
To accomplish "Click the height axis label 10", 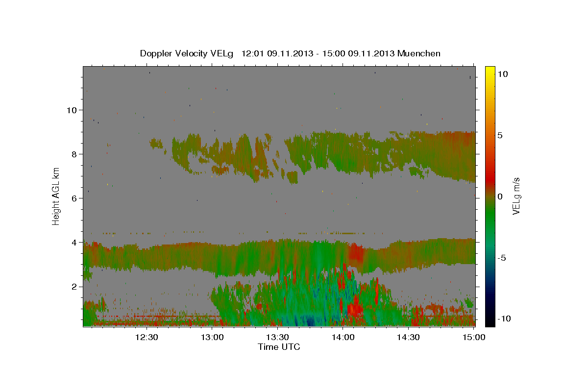I will point(72,110).
